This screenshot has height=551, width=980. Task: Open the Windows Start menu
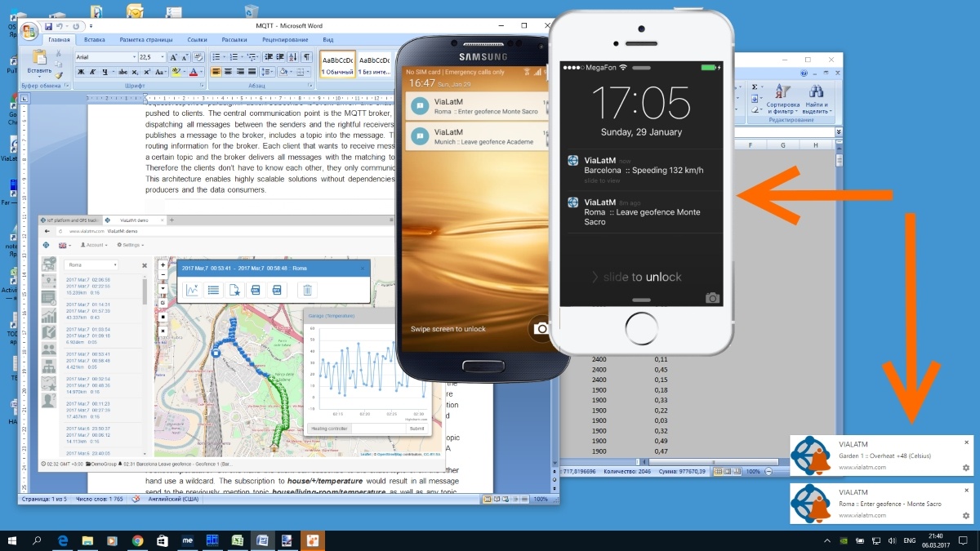(x=12, y=540)
